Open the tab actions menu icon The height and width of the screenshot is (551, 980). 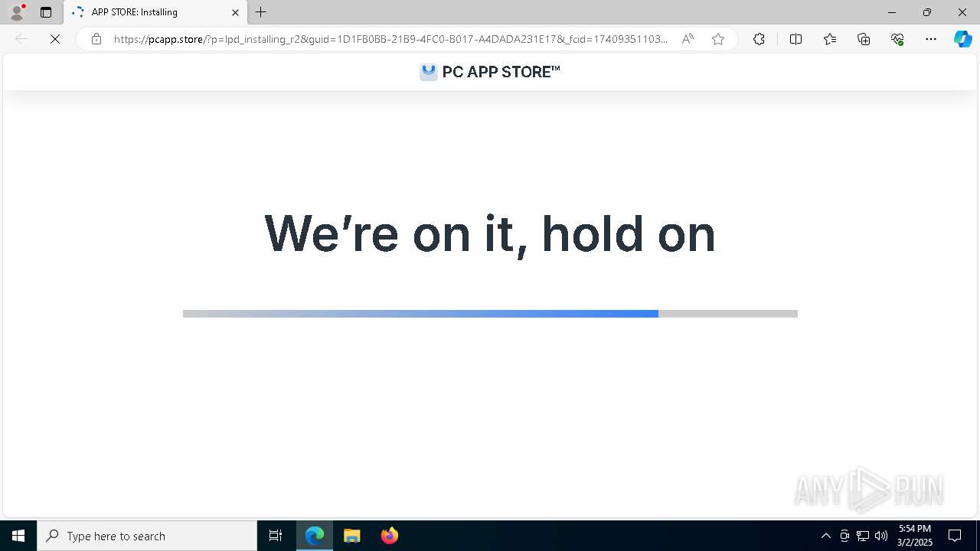pyautogui.click(x=46, y=12)
